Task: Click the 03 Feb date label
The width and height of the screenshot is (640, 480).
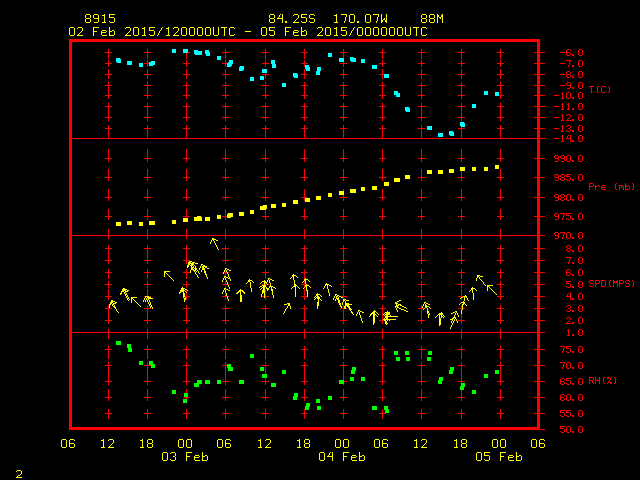Action: (x=185, y=457)
